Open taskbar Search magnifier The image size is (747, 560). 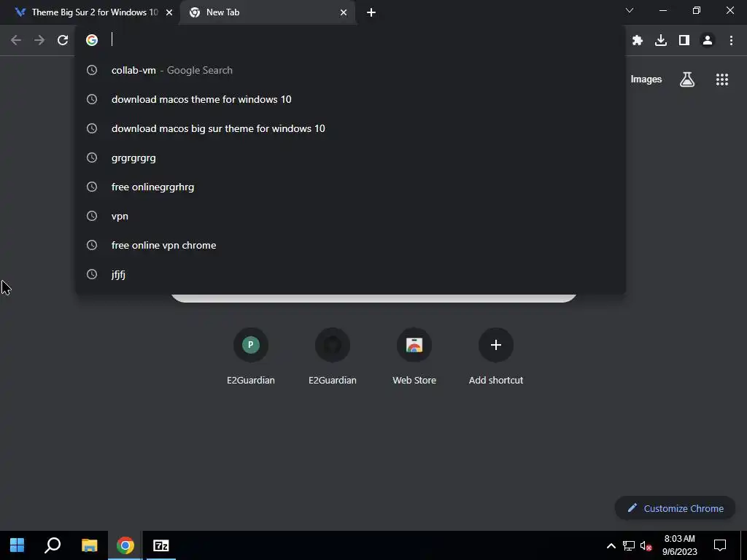click(x=53, y=545)
